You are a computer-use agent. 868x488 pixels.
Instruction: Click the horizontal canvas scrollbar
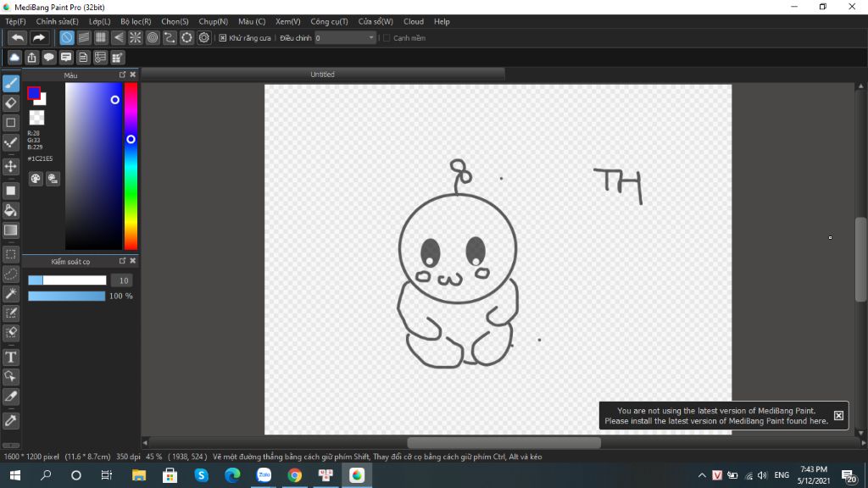[504, 442]
